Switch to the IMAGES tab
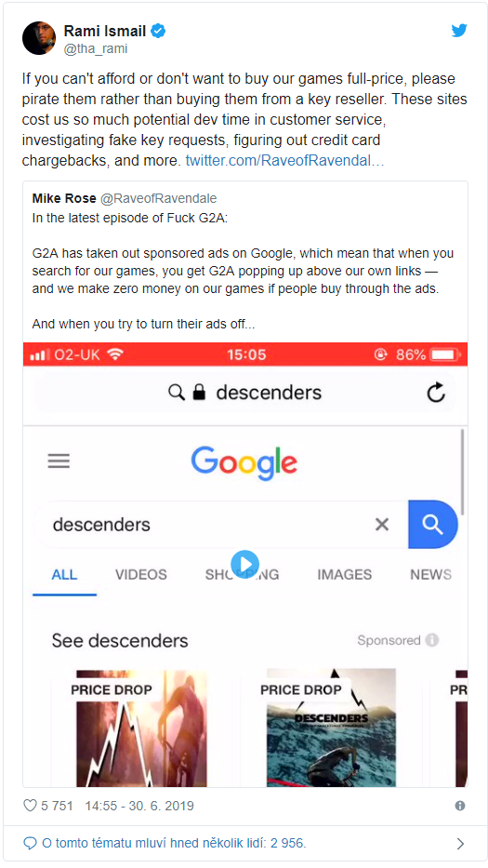Screen dimensions: 488x868 click(x=345, y=575)
